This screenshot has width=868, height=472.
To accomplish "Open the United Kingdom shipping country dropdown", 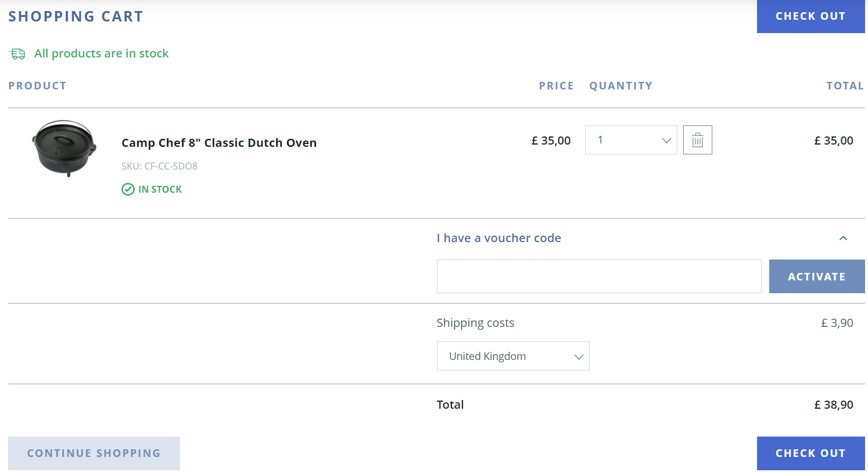I will tap(513, 356).
